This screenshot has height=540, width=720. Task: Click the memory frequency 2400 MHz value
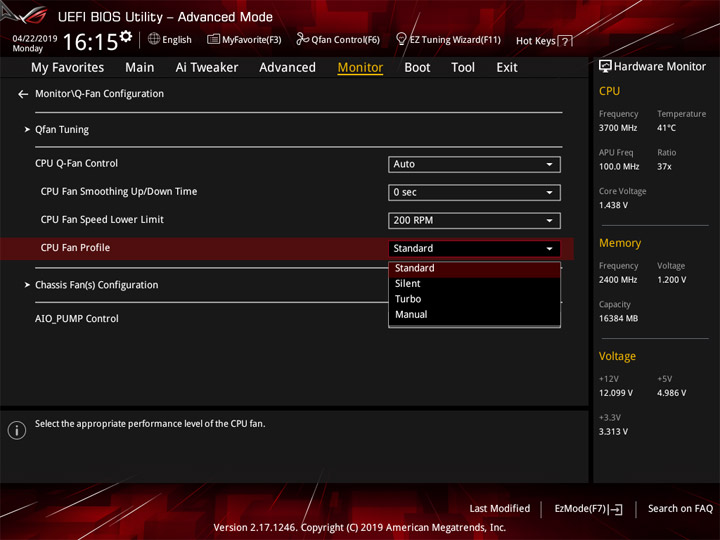pos(618,280)
